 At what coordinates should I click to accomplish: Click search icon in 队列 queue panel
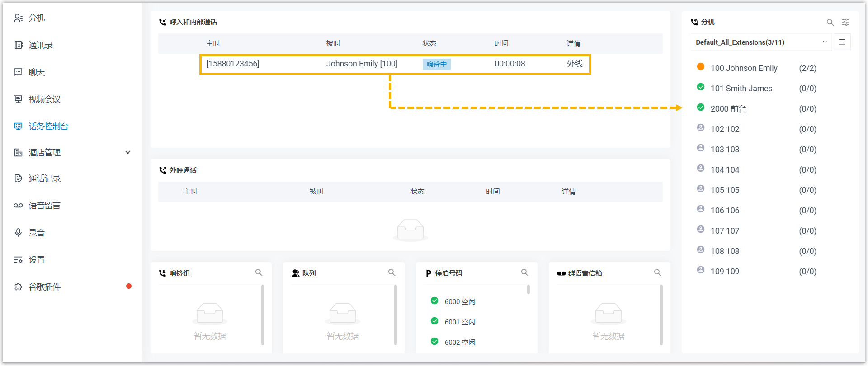point(392,272)
